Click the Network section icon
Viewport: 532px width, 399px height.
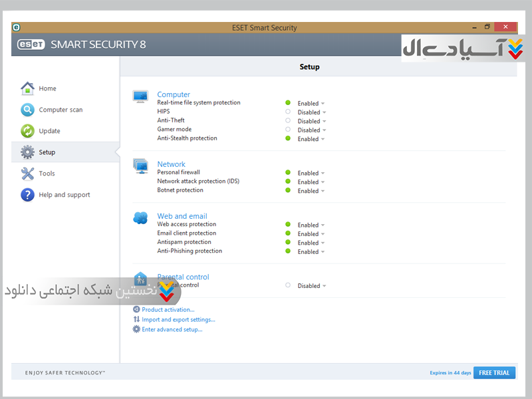pyautogui.click(x=140, y=166)
